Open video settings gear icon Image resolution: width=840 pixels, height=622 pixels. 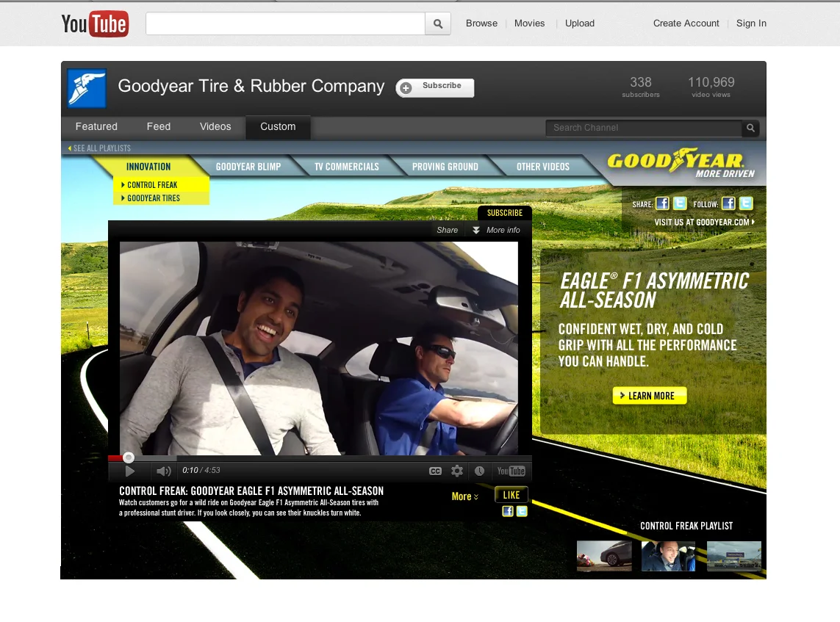pyautogui.click(x=457, y=471)
